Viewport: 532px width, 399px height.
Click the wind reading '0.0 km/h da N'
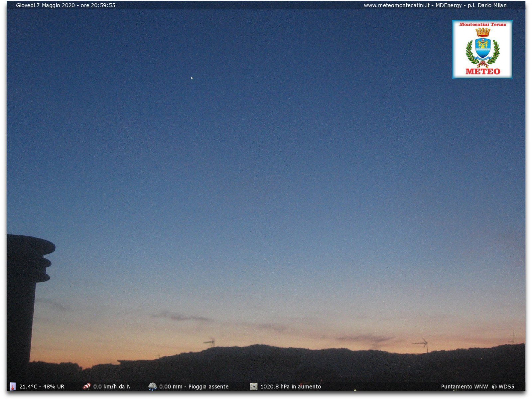[112, 387]
